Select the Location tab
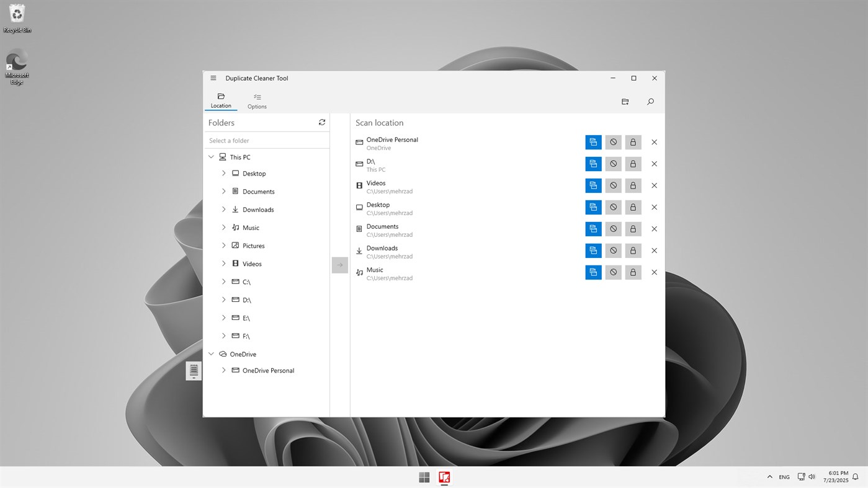This screenshot has width=868, height=488. pos(221,100)
